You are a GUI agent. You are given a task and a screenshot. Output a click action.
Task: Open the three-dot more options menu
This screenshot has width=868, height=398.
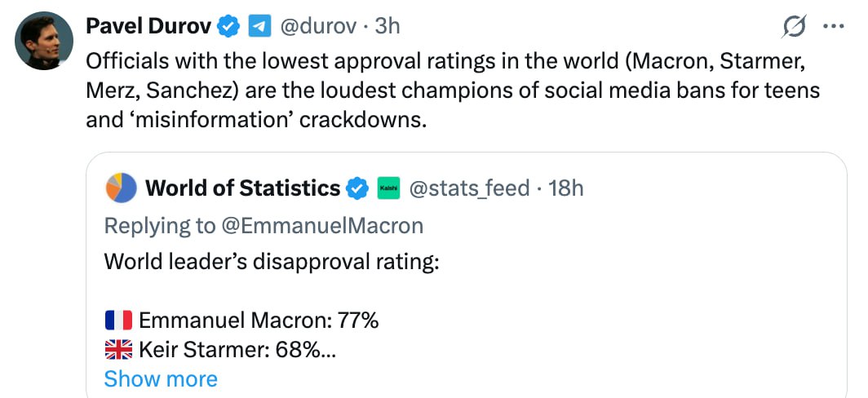tap(834, 27)
